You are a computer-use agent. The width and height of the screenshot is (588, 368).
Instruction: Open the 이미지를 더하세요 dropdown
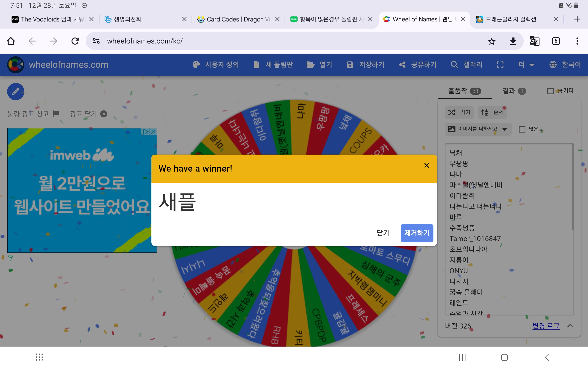(478, 129)
